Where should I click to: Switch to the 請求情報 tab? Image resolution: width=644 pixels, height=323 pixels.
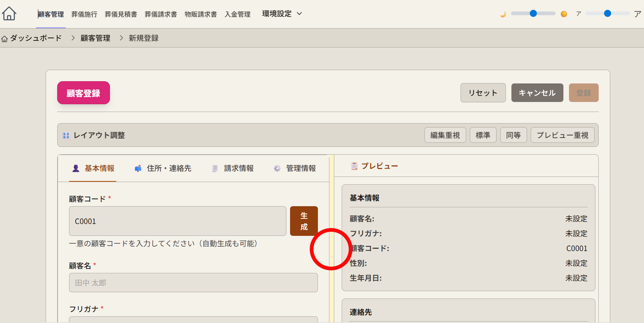coord(232,168)
